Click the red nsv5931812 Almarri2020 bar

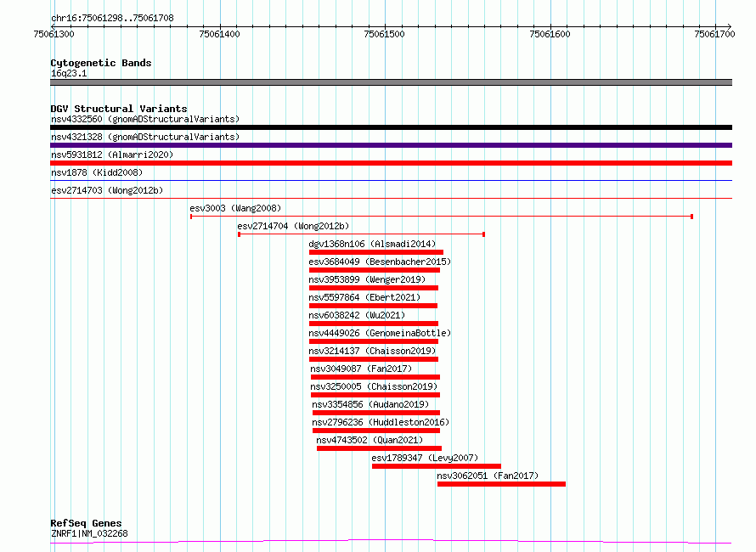391,163
